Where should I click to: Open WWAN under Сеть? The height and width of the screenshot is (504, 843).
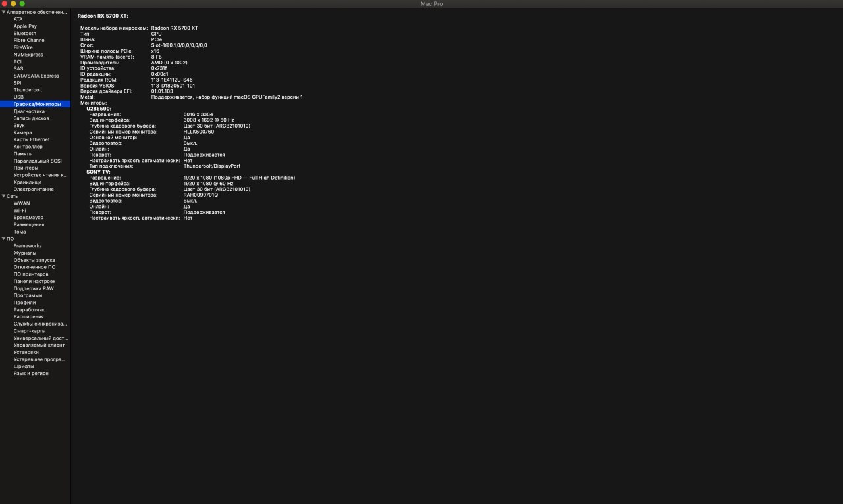click(x=22, y=203)
